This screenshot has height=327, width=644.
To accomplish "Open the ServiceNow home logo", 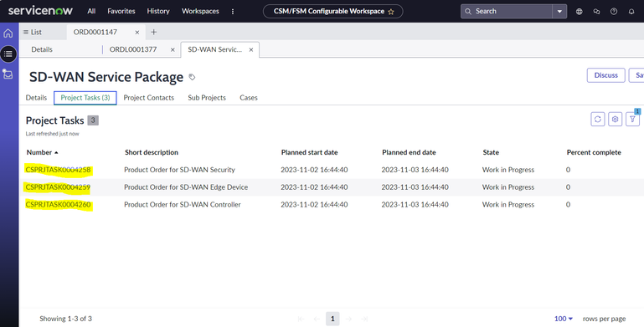I will (x=40, y=11).
